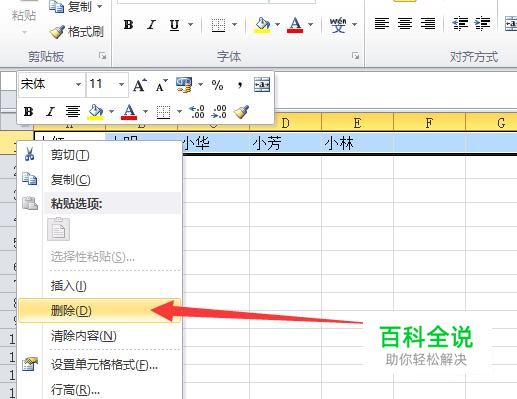Open underline style dropdown arrow in ribbon
Viewport: 517px width, 399px height.
coord(190,25)
